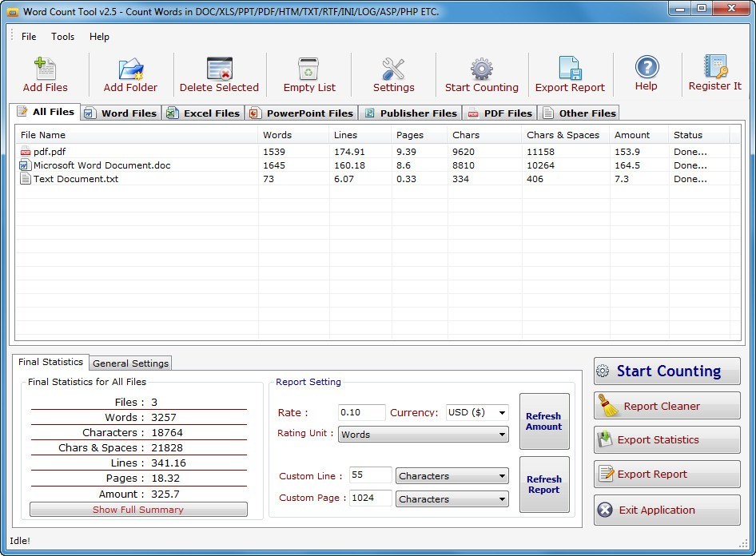Screen dimensions: 756x556
Task: Open the General Settings tab
Action: 130,363
